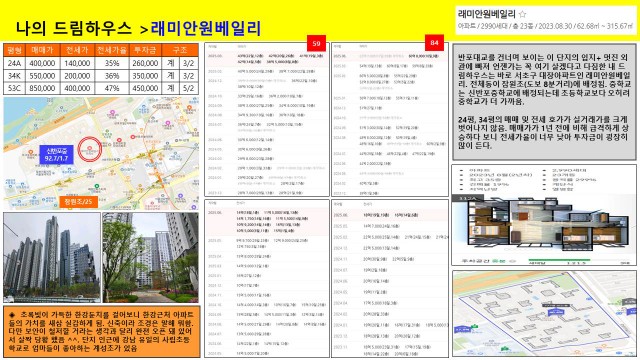
Task: Click the red circle marker on the map
Action: (89, 149)
